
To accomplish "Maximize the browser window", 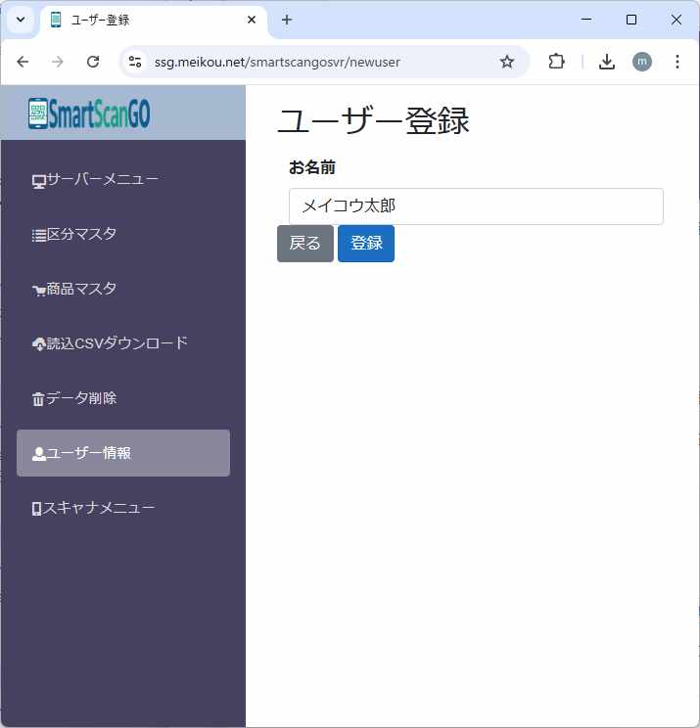I will (x=631, y=20).
